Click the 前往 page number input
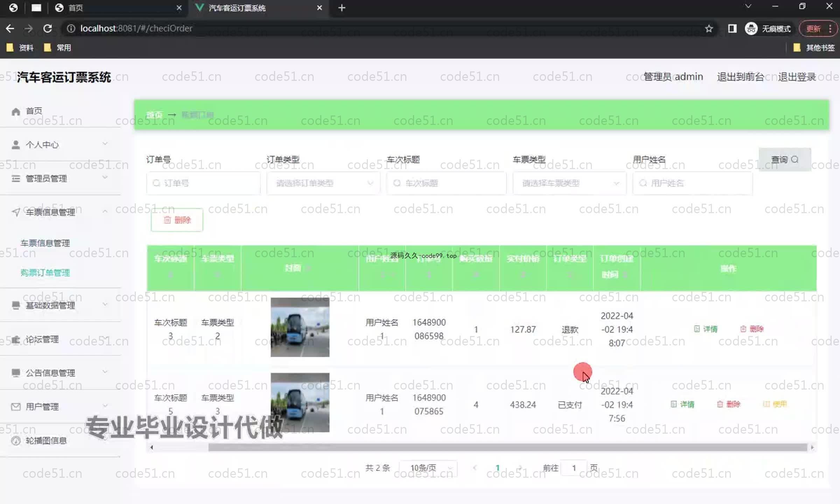The image size is (840, 504). pos(574,468)
